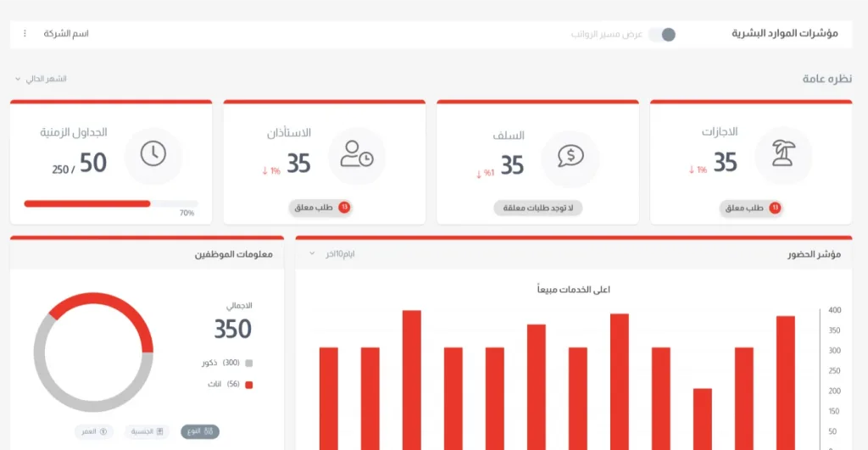Open the الشهر الحالي period dropdown

click(41, 79)
